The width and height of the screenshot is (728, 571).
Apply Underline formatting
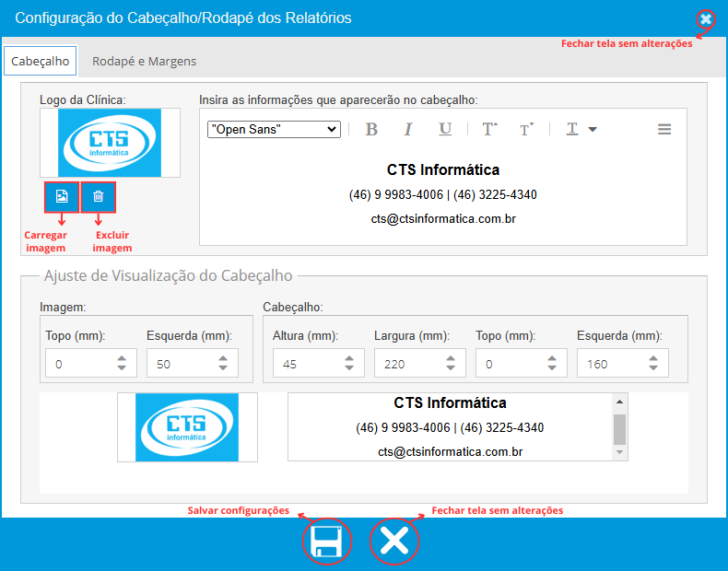445,129
